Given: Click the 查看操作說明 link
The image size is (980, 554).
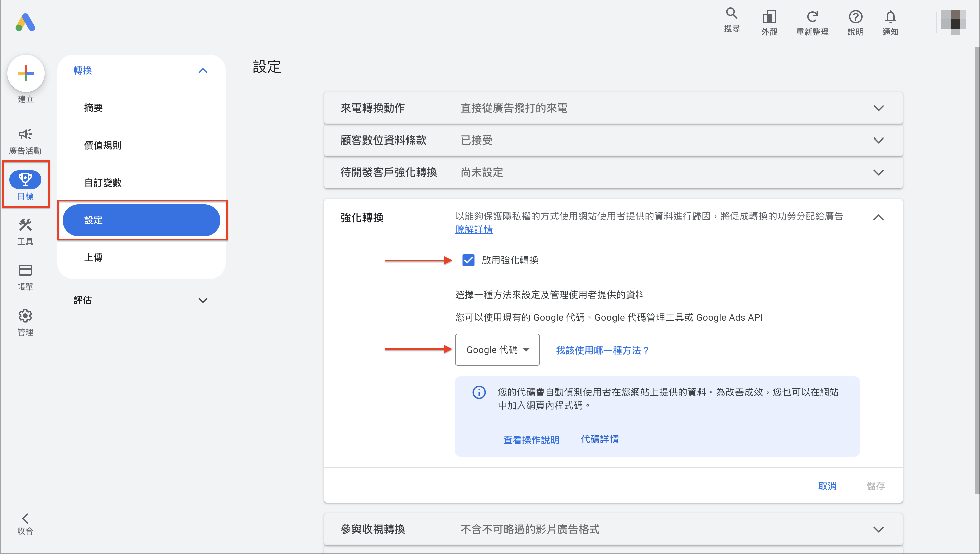Looking at the screenshot, I should tap(531, 440).
